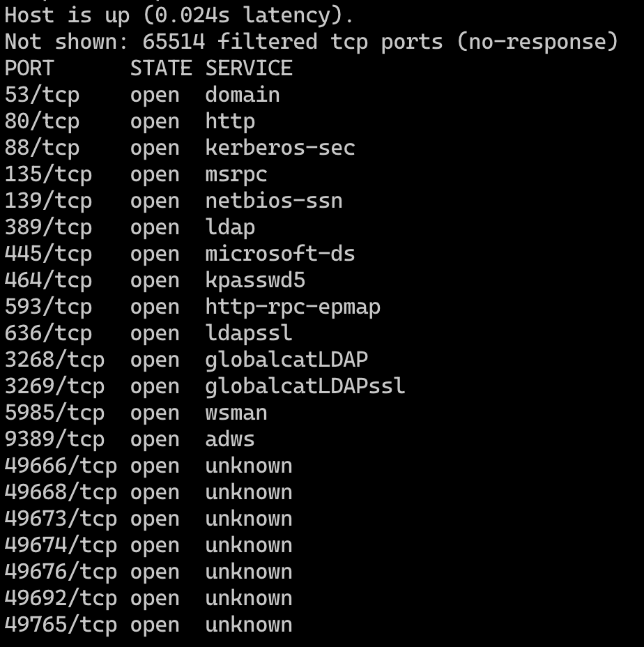Click the wsman service name
The width and height of the screenshot is (644, 647).
pos(236,413)
